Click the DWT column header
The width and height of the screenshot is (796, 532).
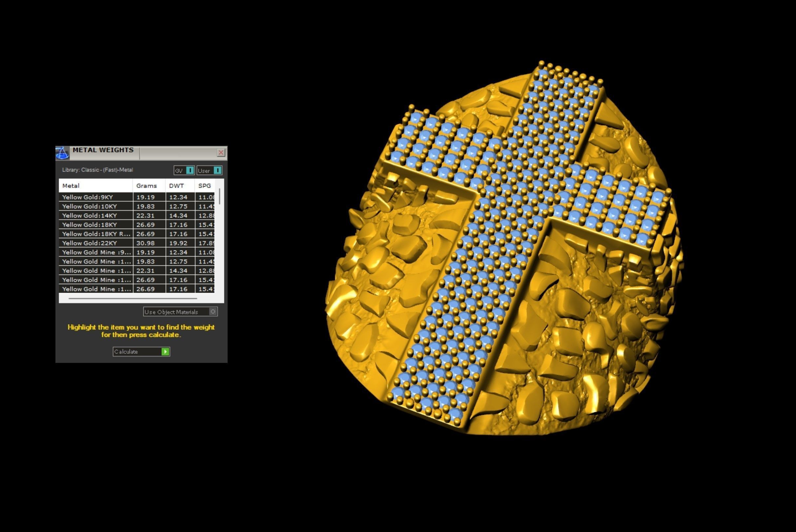180,186
